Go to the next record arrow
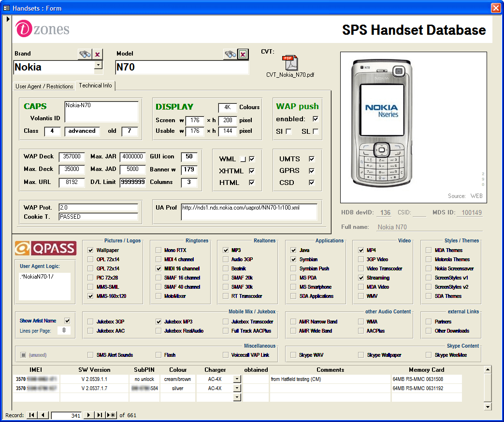Viewport: 504px width, 422px height. [x=88, y=415]
